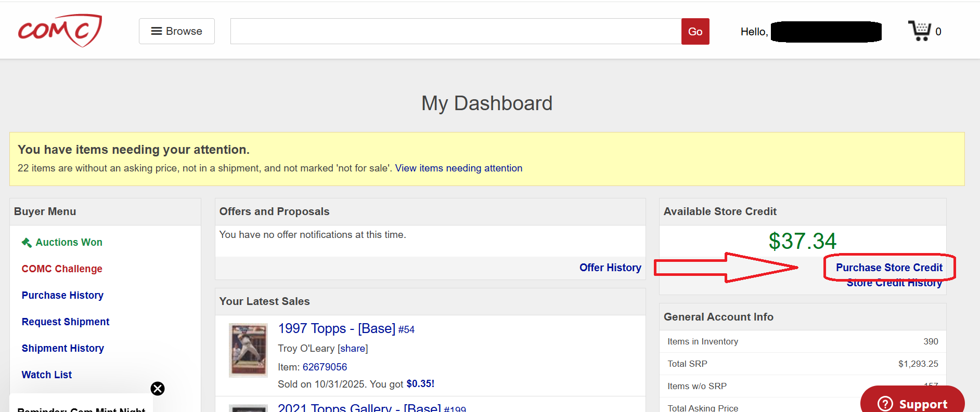Dismiss the reminder popup with X icon
This screenshot has height=412, width=980.
(158, 389)
